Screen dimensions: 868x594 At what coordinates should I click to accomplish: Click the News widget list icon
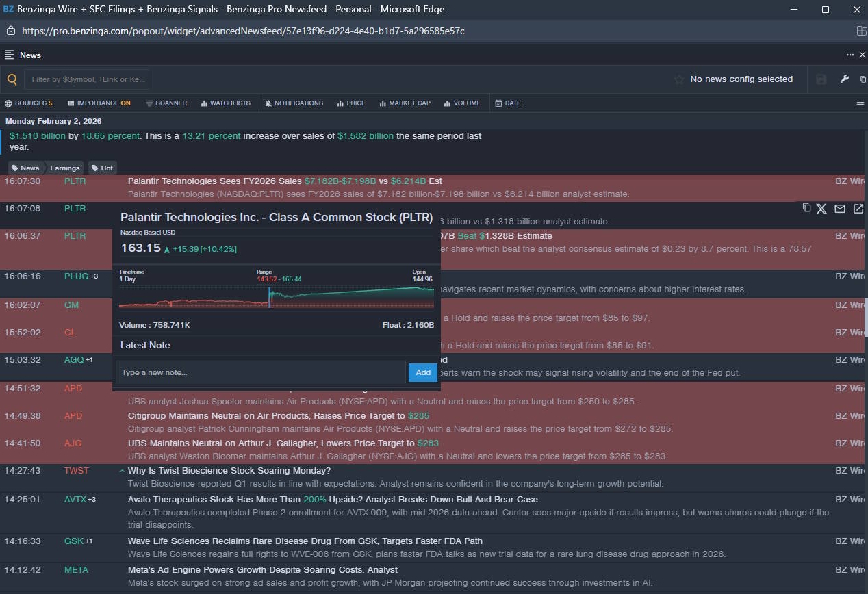[10, 55]
